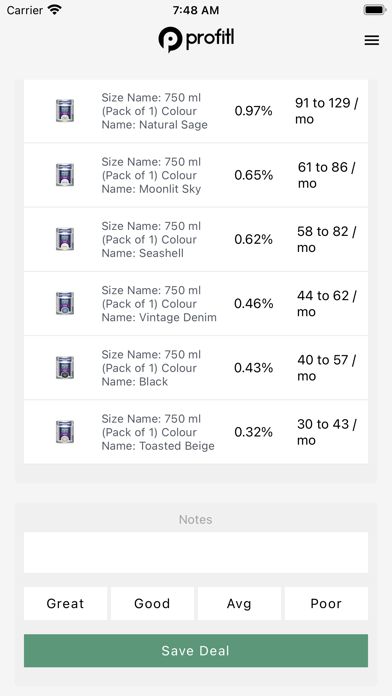The height and width of the screenshot is (696, 392).
Task: Rate the deal as Great
Action: (x=65, y=603)
